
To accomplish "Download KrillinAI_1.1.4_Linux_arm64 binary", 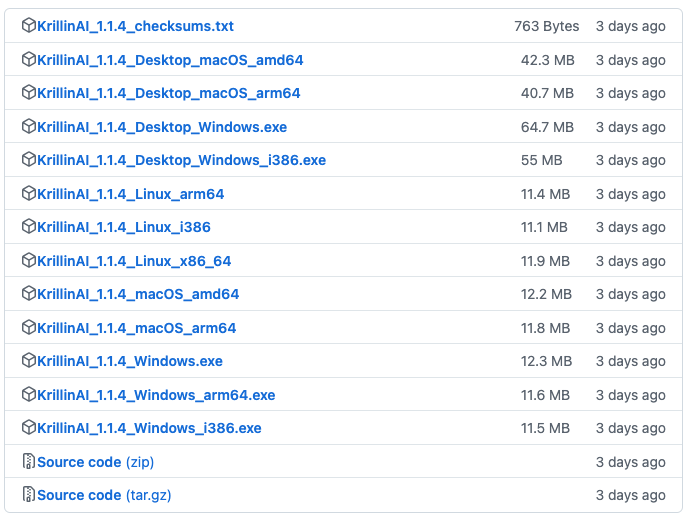I will point(131,194).
